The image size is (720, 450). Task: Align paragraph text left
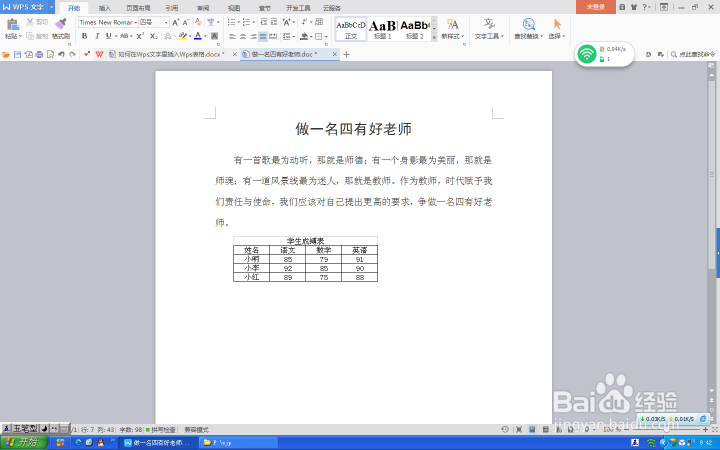232,36
